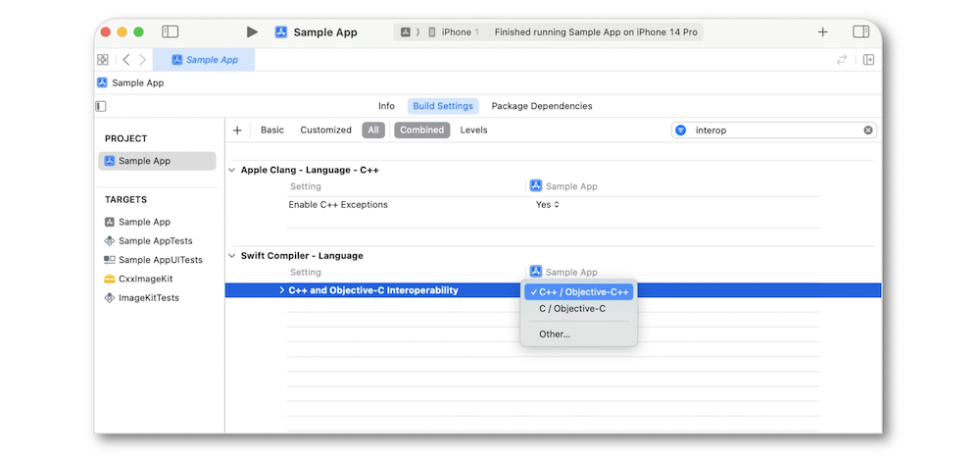Select the CxxImageKit target

(145, 279)
